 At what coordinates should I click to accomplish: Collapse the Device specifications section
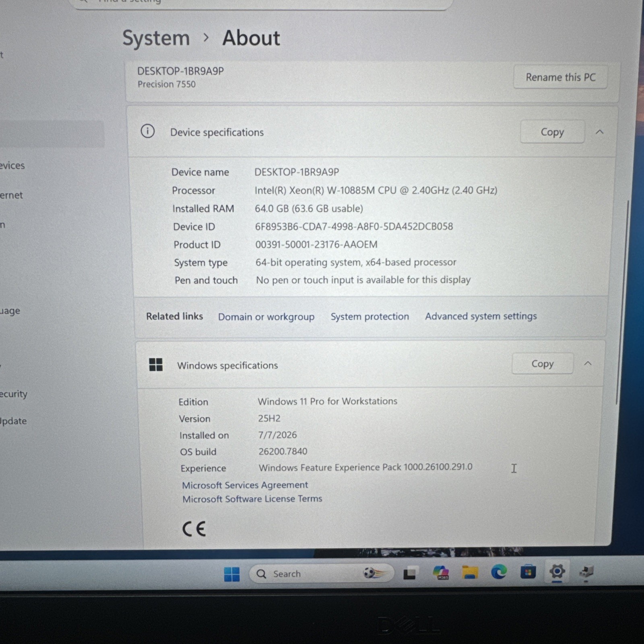[x=600, y=132]
